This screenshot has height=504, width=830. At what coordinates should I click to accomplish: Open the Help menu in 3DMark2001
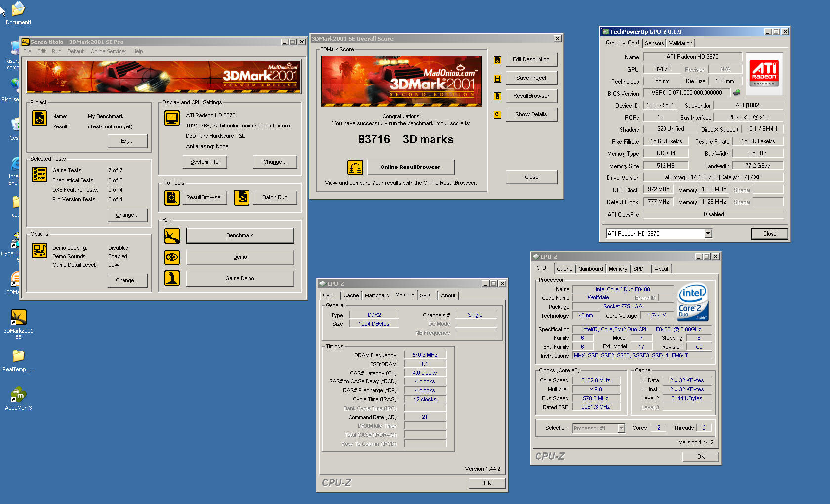click(138, 51)
